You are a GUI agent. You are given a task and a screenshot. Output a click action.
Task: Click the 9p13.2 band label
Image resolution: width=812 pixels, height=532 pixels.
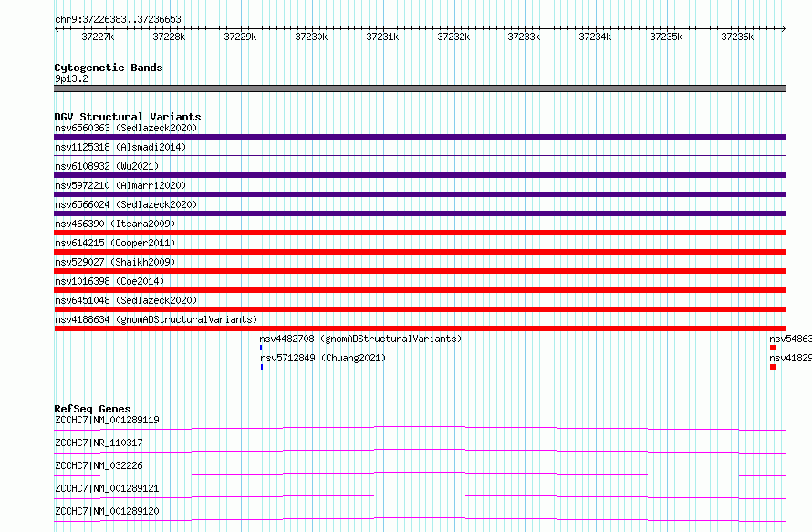71,78
